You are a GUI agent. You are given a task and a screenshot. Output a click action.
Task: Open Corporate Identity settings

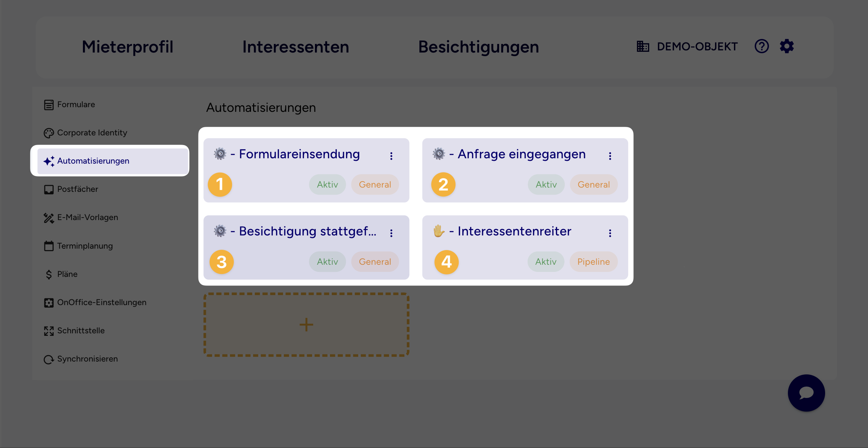tap(92, 133)
